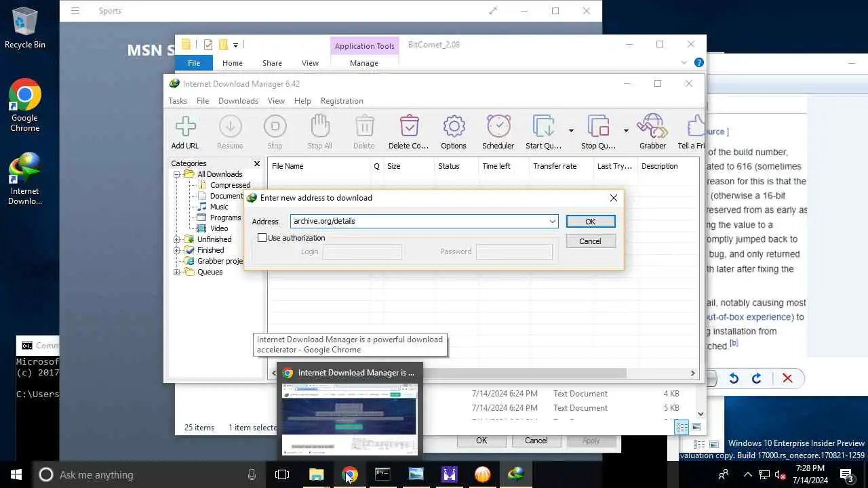Click the redo arrow icon in browser window
The height and width of the screenshot is (488, 868).
756,378
